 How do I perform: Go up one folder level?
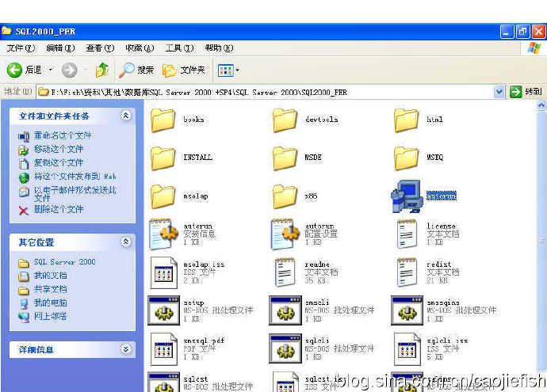coord(102,70)
